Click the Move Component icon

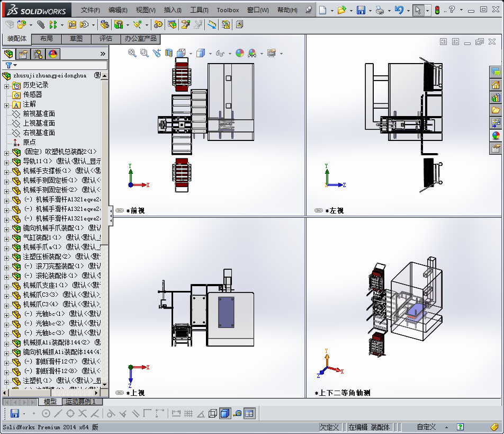(84, 24)
